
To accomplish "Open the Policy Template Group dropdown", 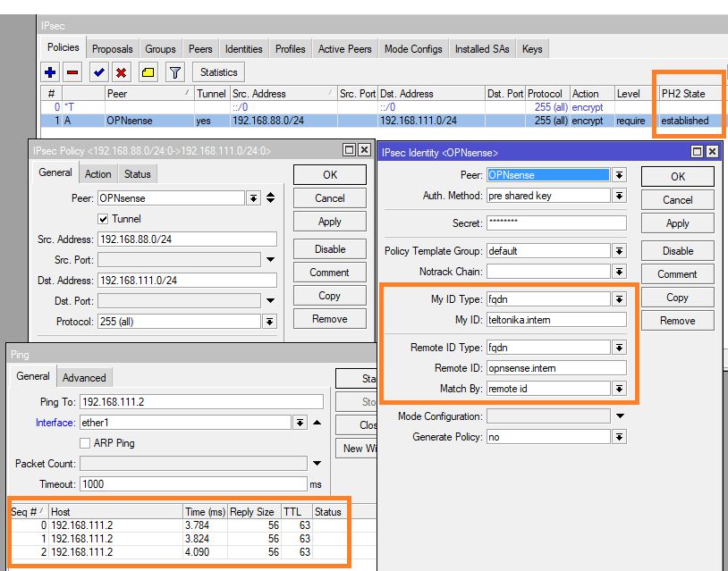I will coord(620,251).
